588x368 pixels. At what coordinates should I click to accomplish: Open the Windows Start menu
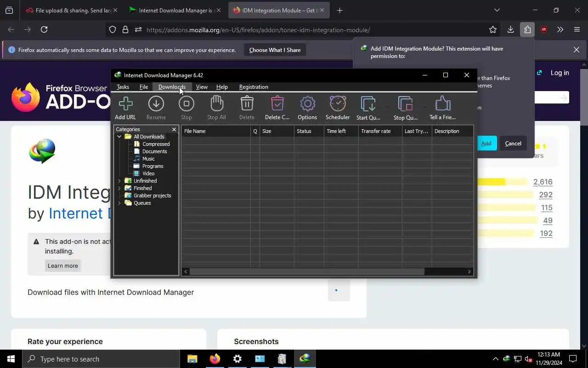tap(11, 359)
